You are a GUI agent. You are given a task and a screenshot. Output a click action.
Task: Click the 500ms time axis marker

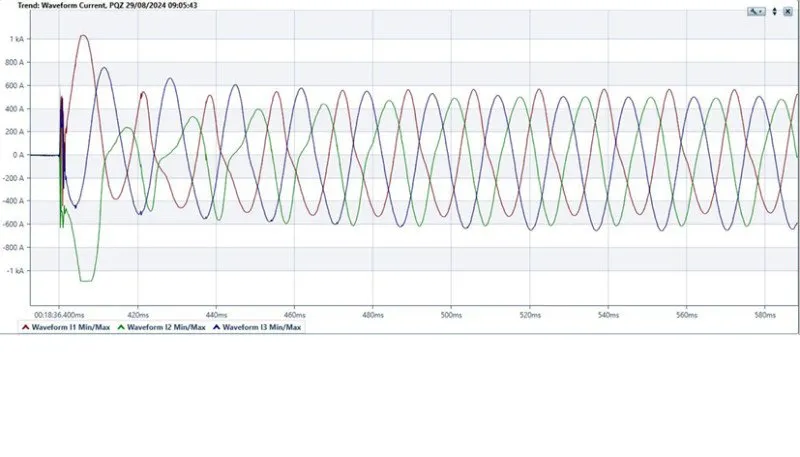tap(451, 313)
